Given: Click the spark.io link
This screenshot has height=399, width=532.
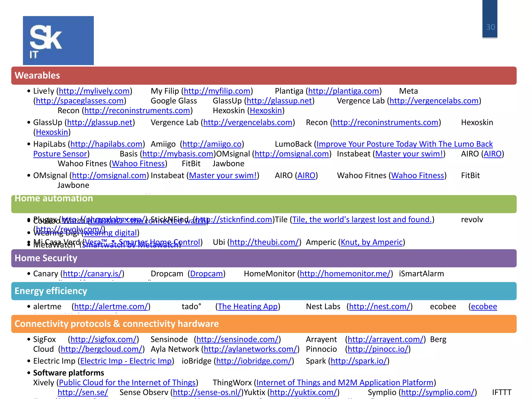Looking at the screenshot, I should 359,361.
